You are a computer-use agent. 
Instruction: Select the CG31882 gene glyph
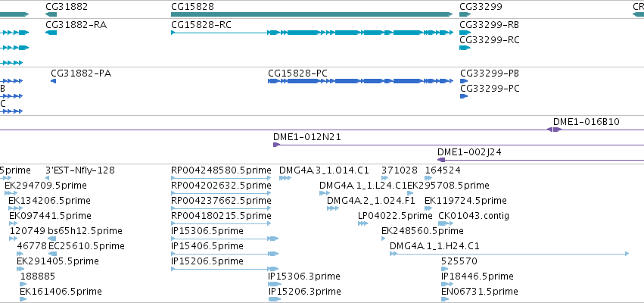click(51, 14)
